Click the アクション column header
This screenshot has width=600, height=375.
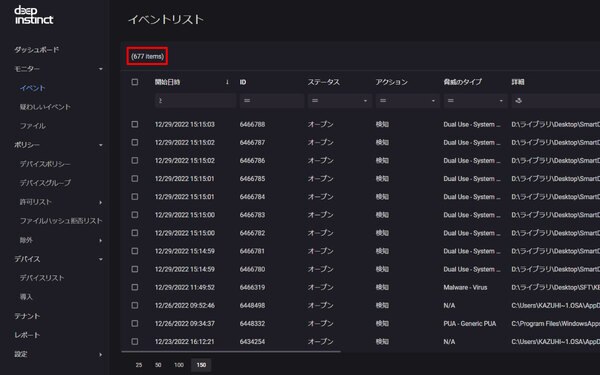coord(391,82)
